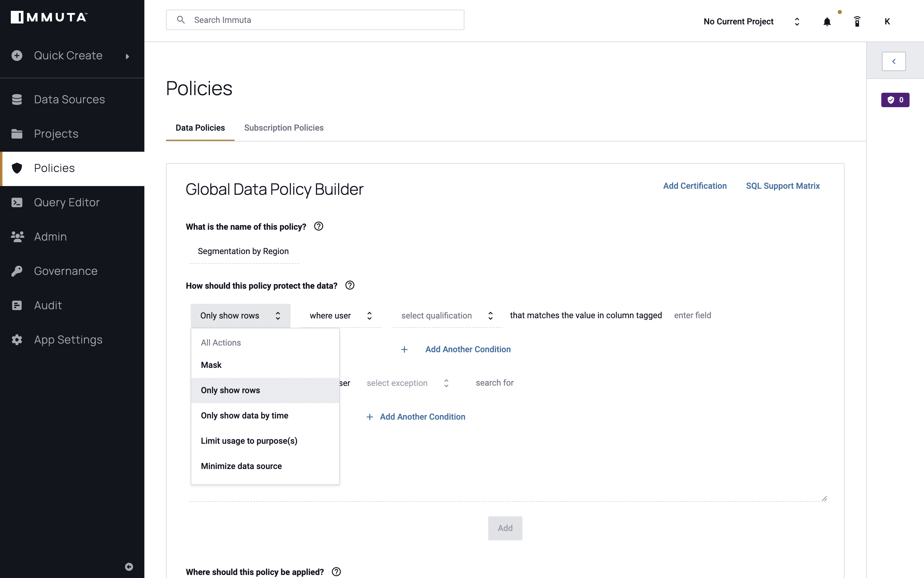Viewport: 924px width, 578px height.
Task: Go to Data Sources
Action: [72, 99]
